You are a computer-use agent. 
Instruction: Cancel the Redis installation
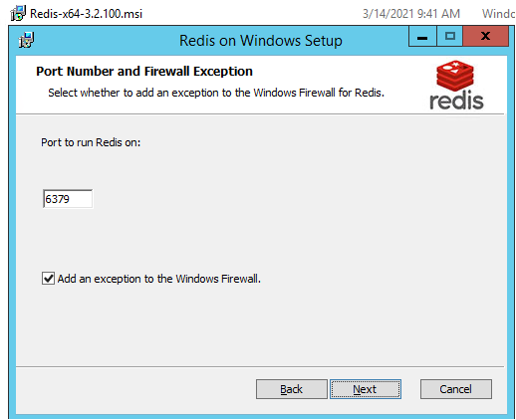(456, 389)
